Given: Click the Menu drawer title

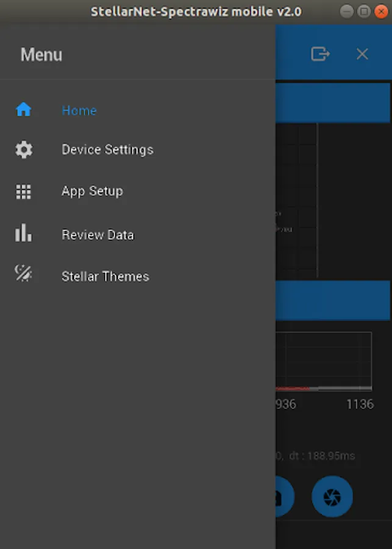Looking at the screenshot, I should pyautogui.click(x=41, y=55).
